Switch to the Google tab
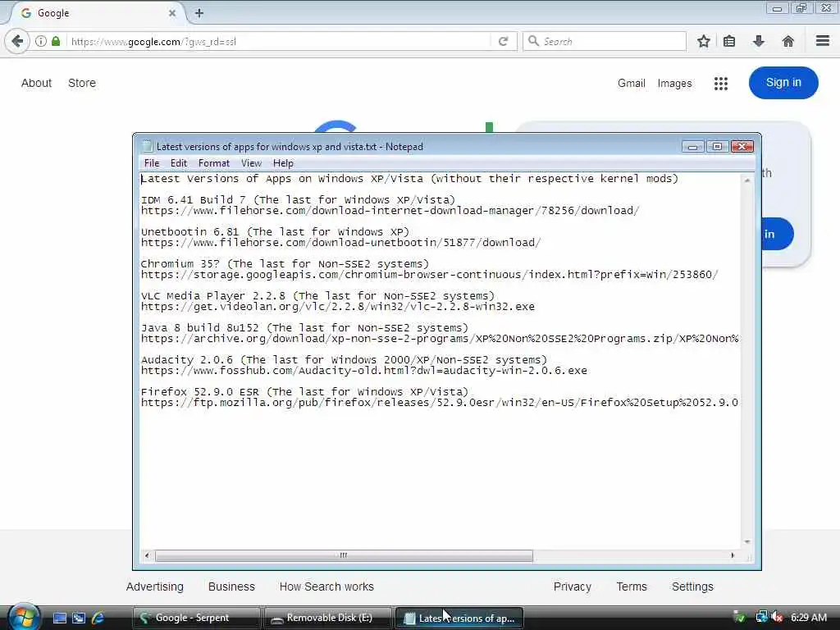The height and width of the screenshot is (630, 840). pos(97,13)
